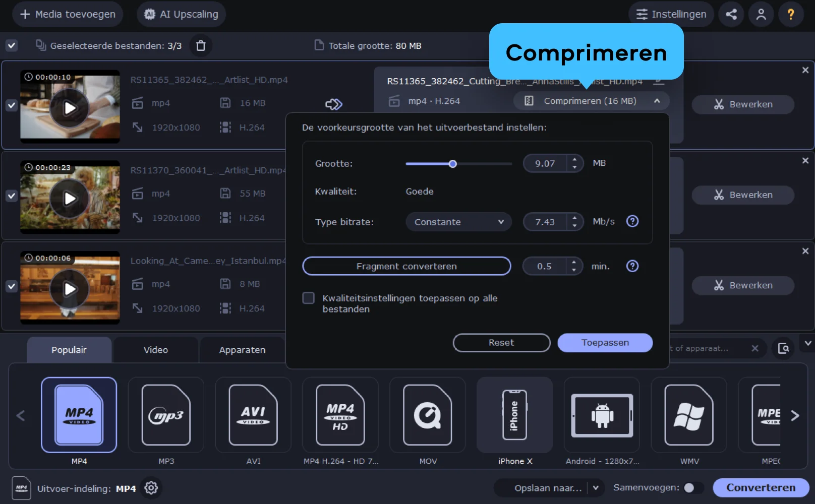This screenshot has height=504, width=815.
Task: Show previous format presets with left arrow
Action: tap(21, 416)
